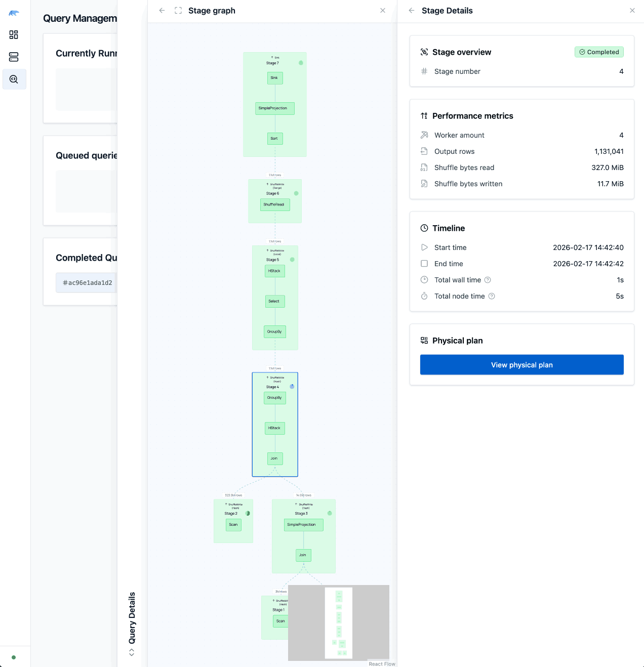Open the query inspector magnifier icon
Image resolution: width=644 pixels, height=667 pixels.
tap(14, 79)
